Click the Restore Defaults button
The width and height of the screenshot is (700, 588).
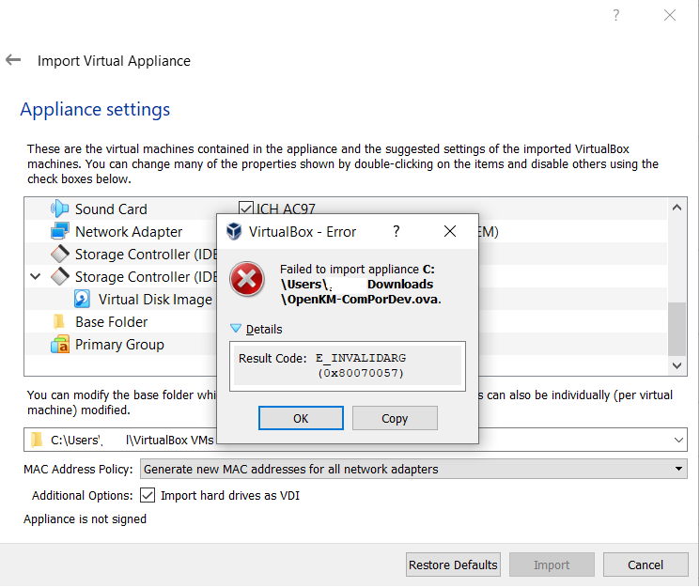click(x=453, y=565)
